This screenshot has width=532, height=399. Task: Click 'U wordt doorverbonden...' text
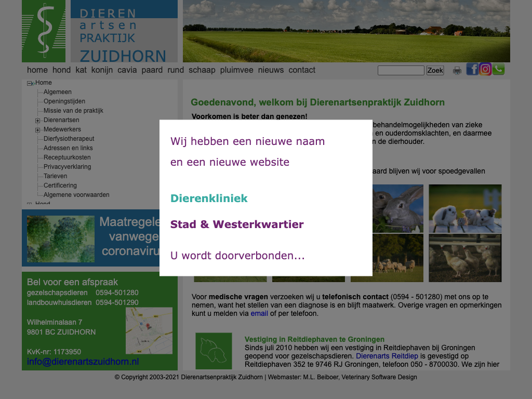tap(237, 256)
